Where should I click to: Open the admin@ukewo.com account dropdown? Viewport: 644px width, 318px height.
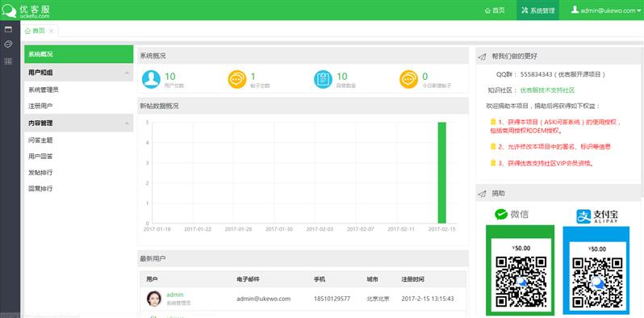pos(606,10)
